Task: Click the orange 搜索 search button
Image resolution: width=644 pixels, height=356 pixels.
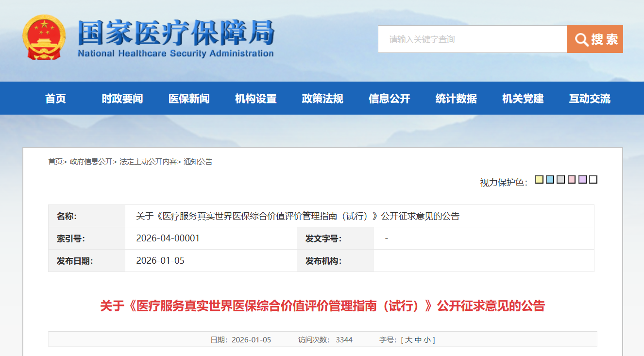Action: pos(594,39)
